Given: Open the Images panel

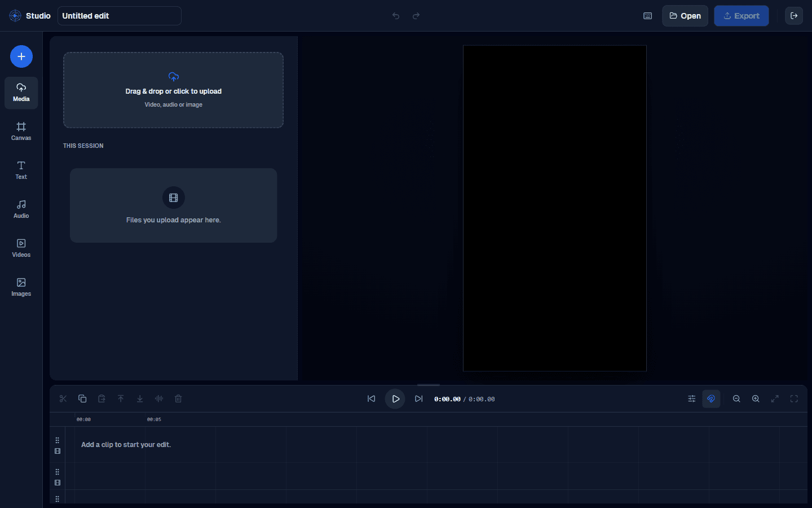Looking at the screenshot, I should pos(21,287).
